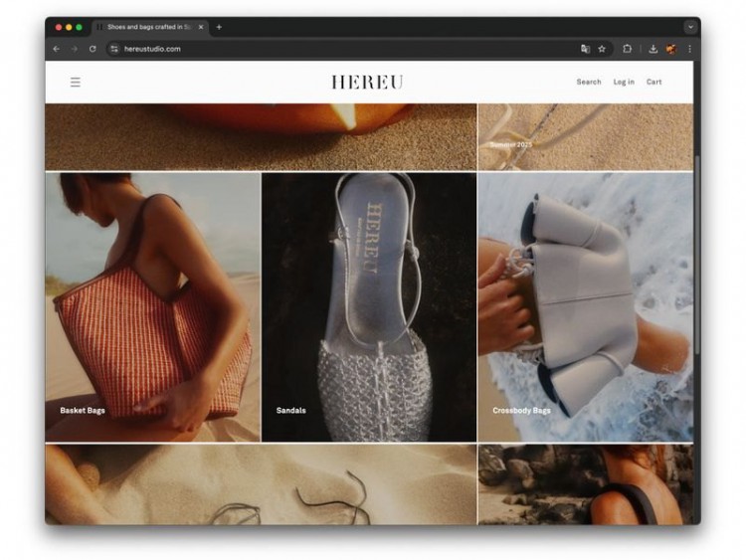The height and width of the screenshot is (560, 746).
Task: Open the downloads icon in toolbar
Action: (653, 49)
